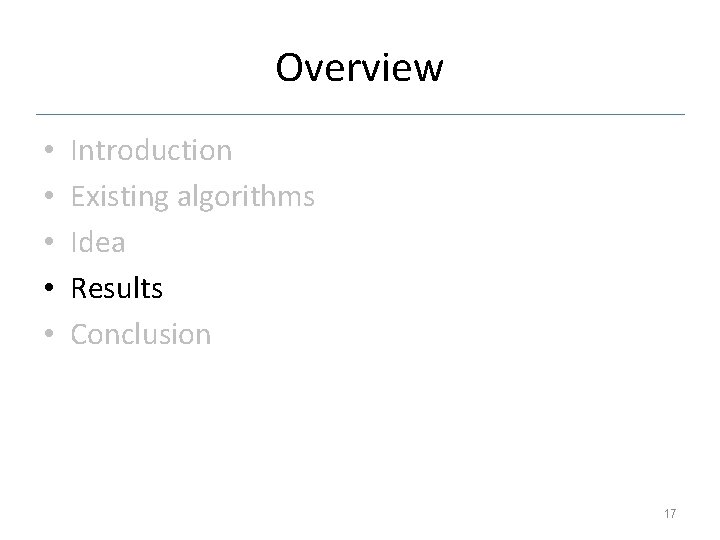Click the letter "w" ending Overview

(x=427, y=70)
